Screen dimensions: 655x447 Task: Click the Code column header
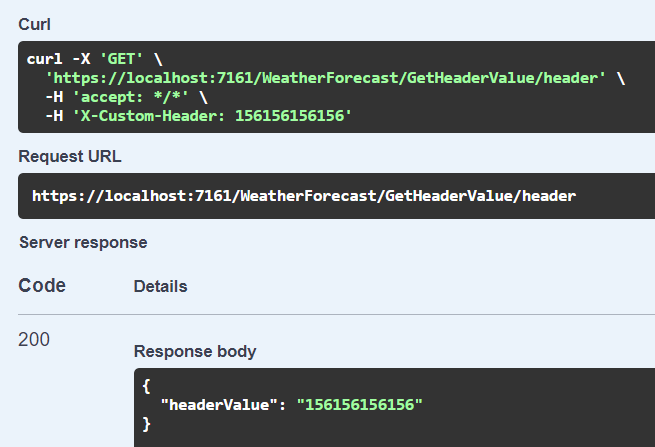tap(42, 286)
